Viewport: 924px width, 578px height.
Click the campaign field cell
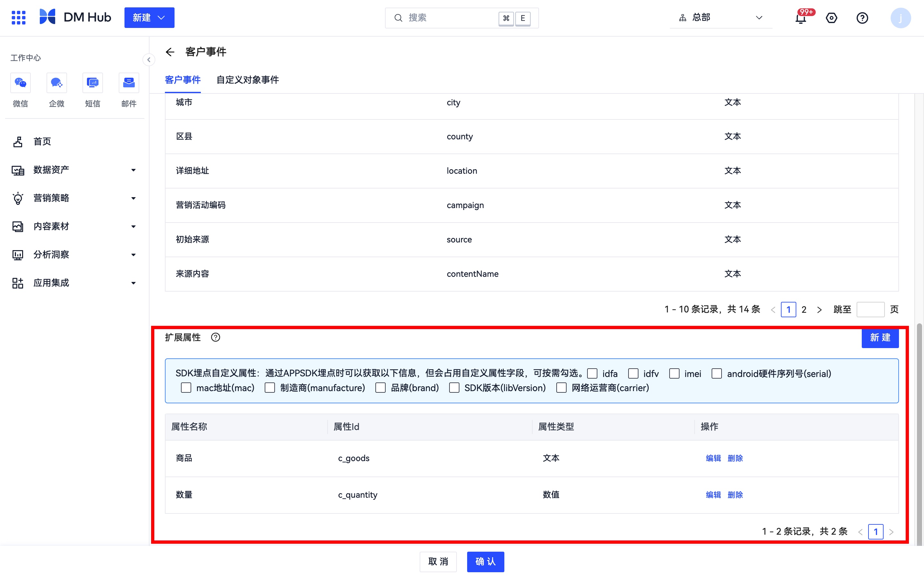[x=465, y=205]
